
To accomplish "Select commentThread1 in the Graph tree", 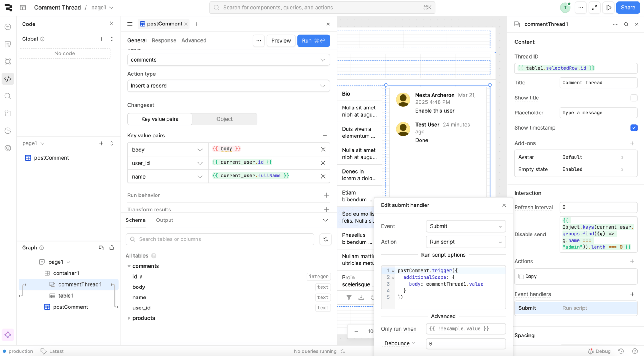I will point(80,284).
